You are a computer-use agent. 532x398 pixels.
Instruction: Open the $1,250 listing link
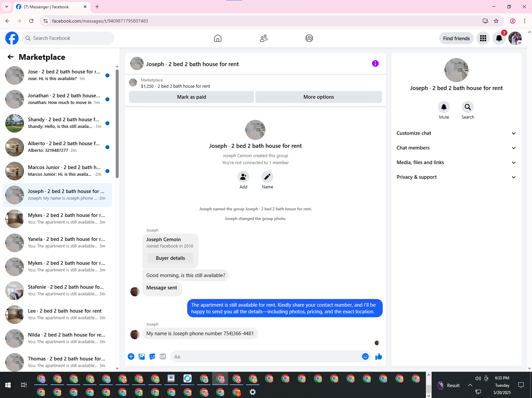pyautogui.click(x=175, y=86)
